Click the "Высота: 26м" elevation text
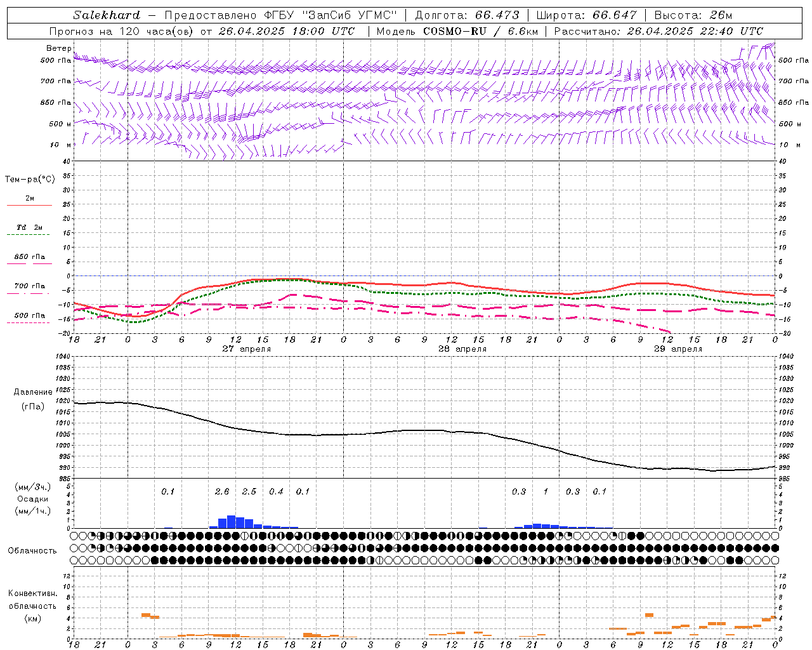This screenshot has height=650, width=812. 693,15
